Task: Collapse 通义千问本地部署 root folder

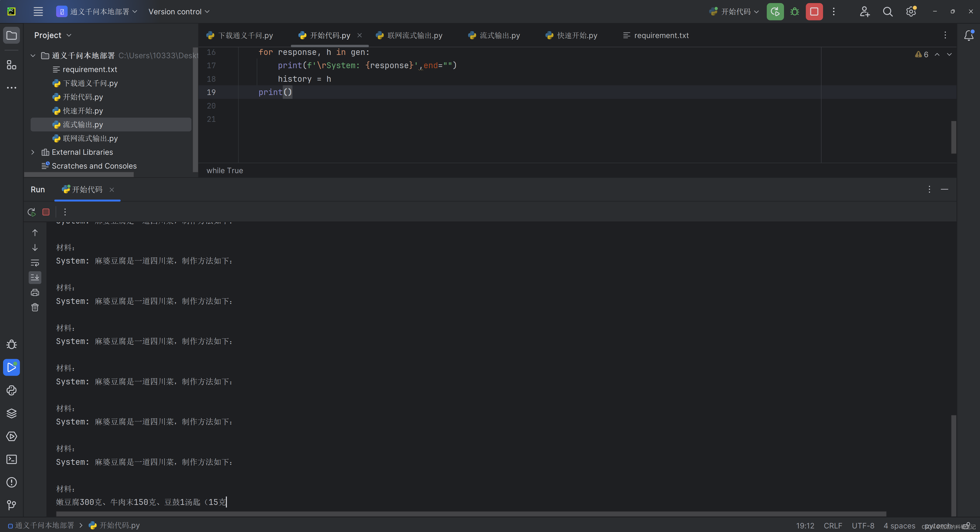Action: [x=33, y=56]
